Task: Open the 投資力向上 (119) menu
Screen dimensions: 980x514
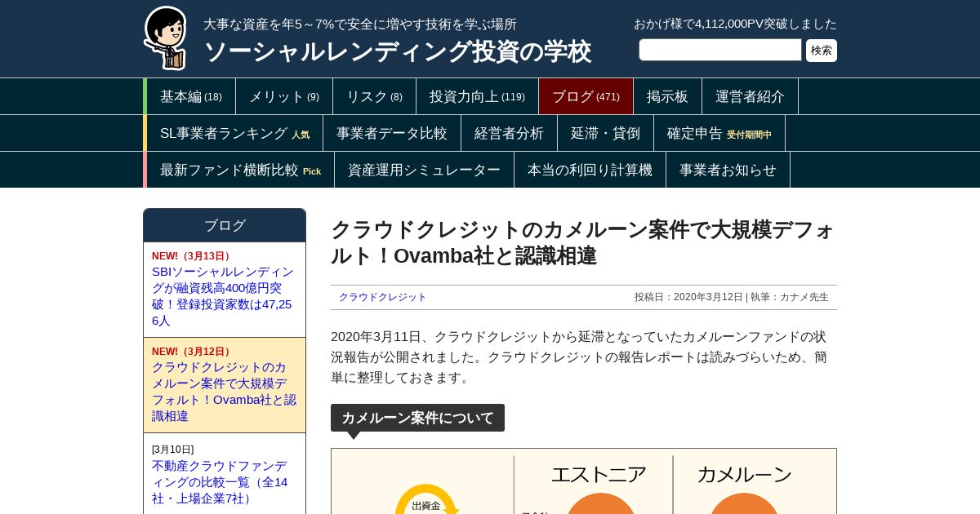Action: (x=477, y=96)
